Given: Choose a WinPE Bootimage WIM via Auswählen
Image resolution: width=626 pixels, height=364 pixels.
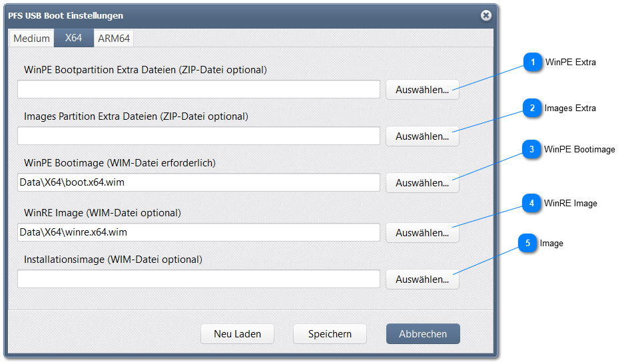Looking at the screenshot, I should click(x=422, y=183).
